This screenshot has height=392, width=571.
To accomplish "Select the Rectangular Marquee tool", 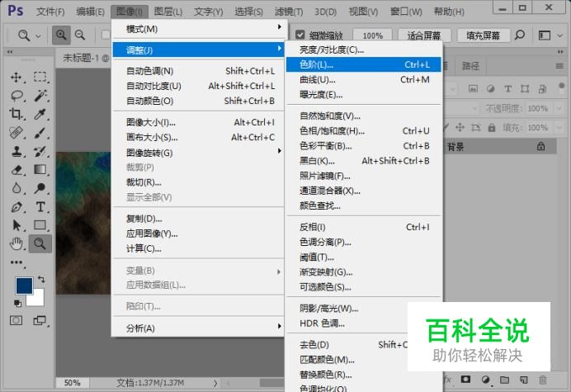I will [x=40, y=77].
